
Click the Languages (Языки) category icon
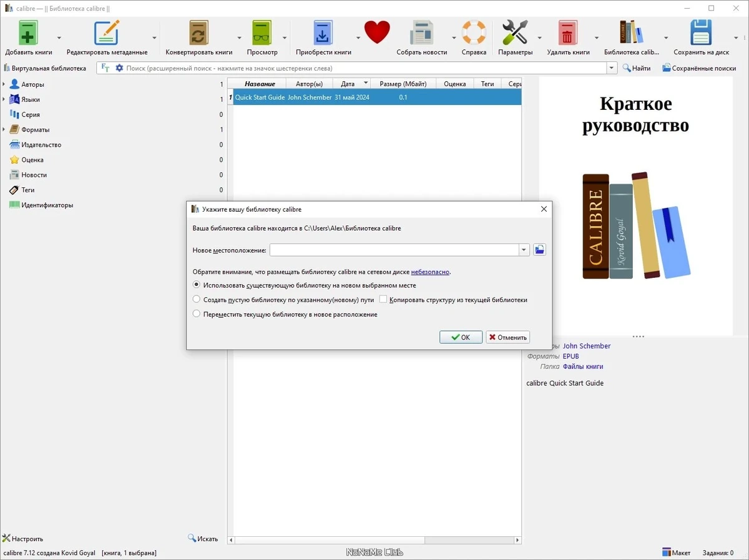click(14, 99)
